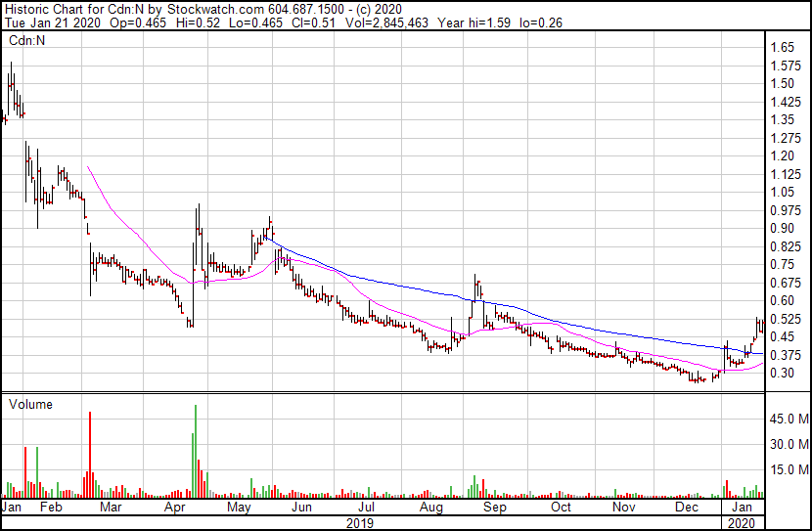Click the 'Year hi=1.59' text
Screen dimensions: 812x531
tap(474, 22)
